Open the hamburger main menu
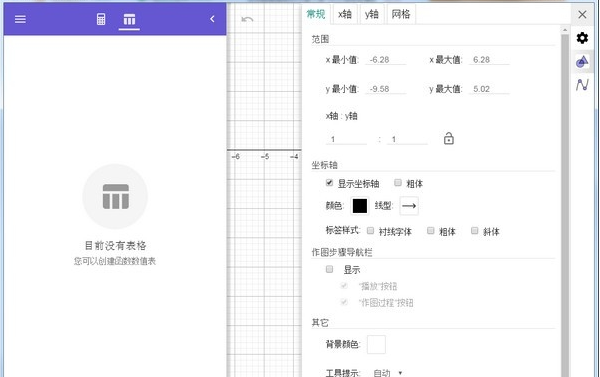Screen dimensions: 600x377 click(20, 19)
